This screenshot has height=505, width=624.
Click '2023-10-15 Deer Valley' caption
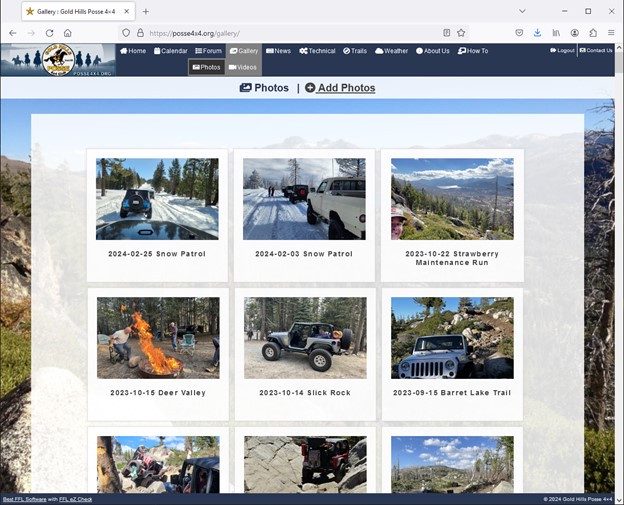pyautogui.click(x=158, y=393)
